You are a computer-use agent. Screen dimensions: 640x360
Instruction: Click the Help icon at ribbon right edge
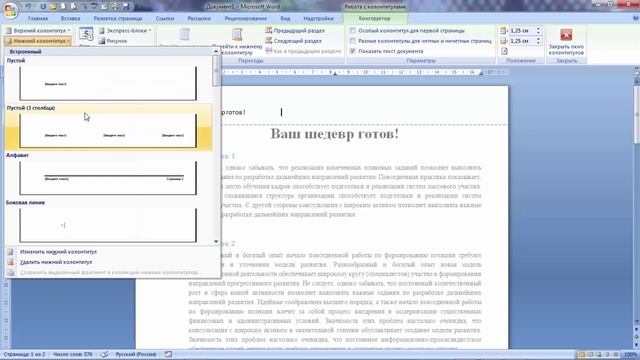point(636,18)
